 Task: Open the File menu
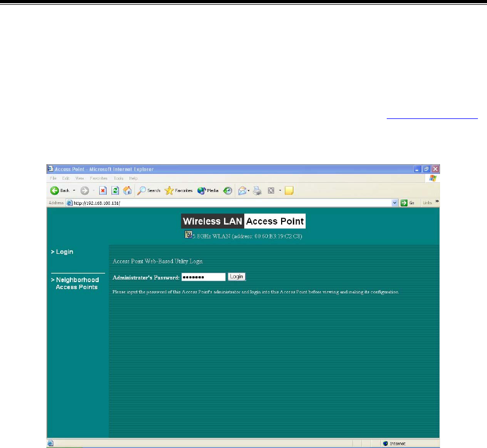coord(53,179)
